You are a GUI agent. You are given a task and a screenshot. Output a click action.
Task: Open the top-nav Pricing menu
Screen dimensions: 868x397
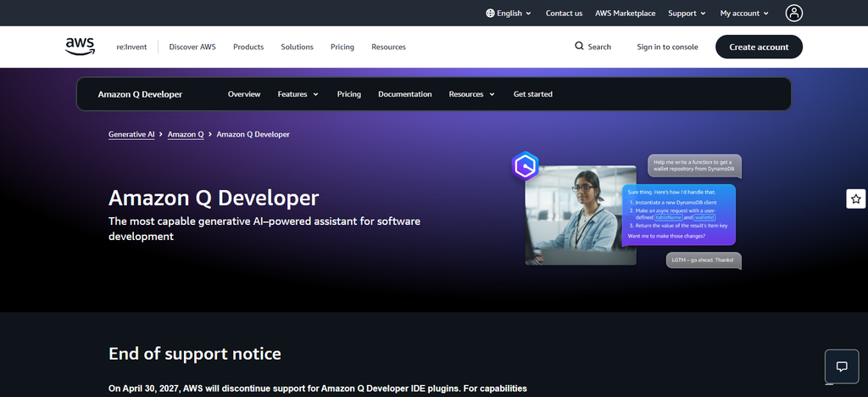pyautogui.click(x=342, y=47)
